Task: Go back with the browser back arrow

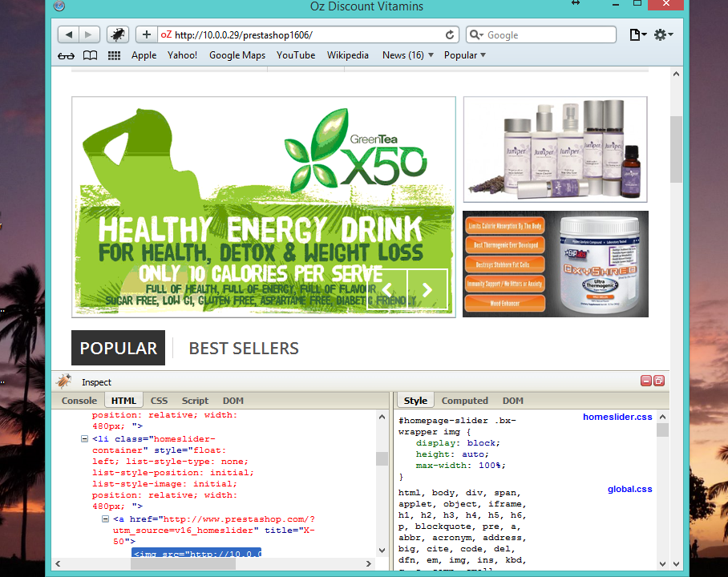Action: (69, 34)
